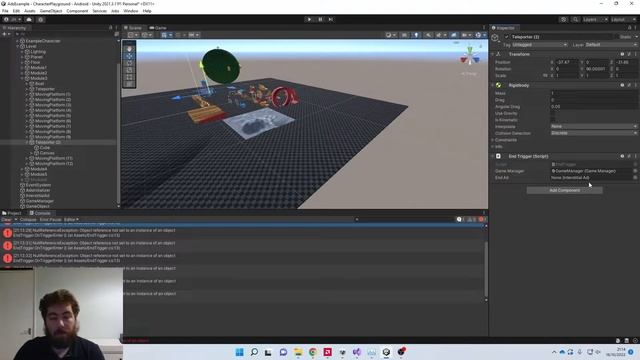Click the Play button
640x360 pixels.
coord(309,19)
